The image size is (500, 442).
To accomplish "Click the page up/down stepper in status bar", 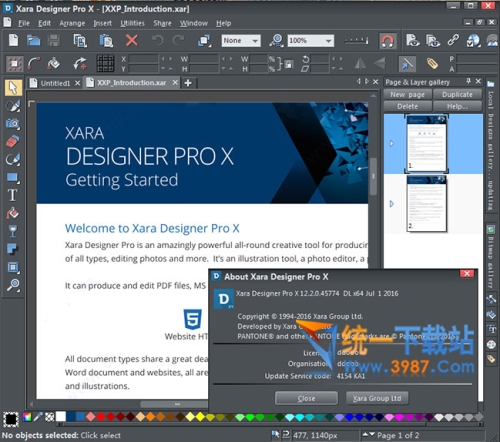I will pyautogui.click(x=369, y=434).
